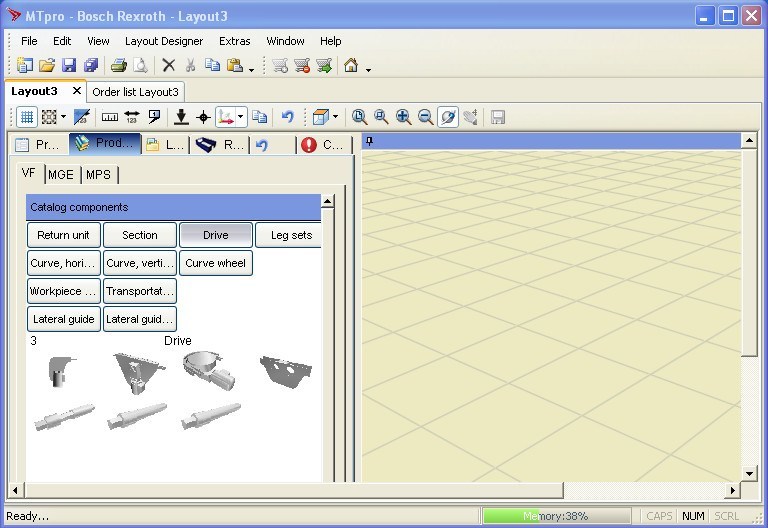Click the shopping cart remove icon

(x=302, y=65)
